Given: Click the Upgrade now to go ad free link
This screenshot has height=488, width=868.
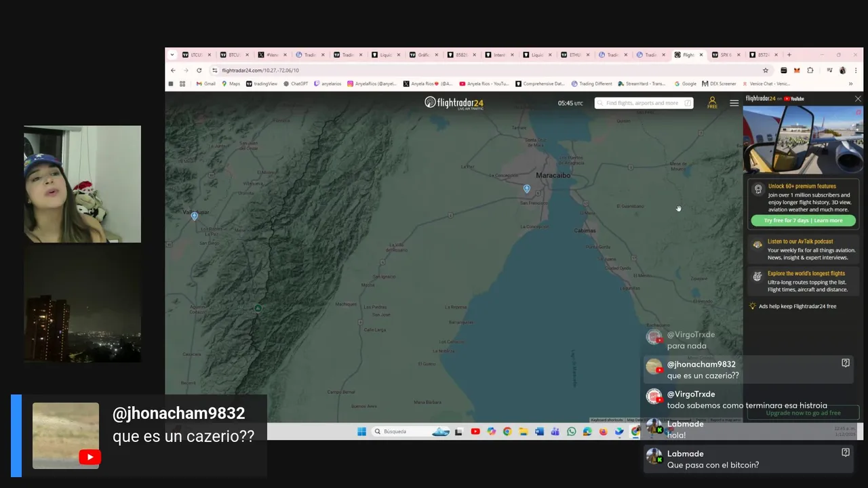Looking at the screenshot, I should tap(803, 413).
